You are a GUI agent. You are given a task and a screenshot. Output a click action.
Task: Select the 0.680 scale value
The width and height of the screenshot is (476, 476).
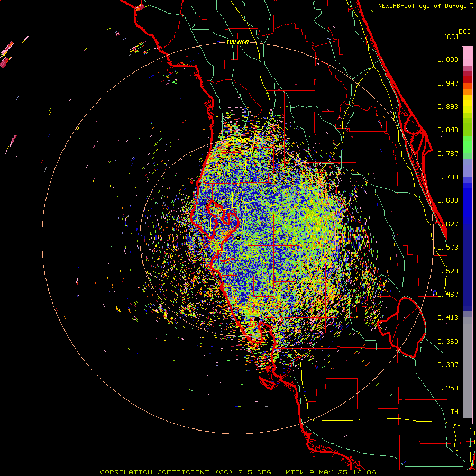[x=448, y=200]
